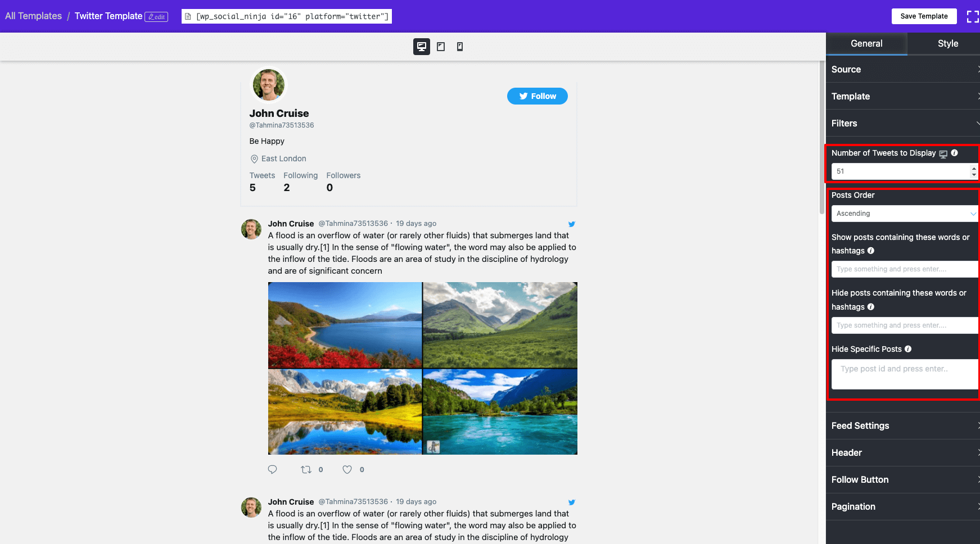Click the retweet count of the first tweet

pos(321,470)
